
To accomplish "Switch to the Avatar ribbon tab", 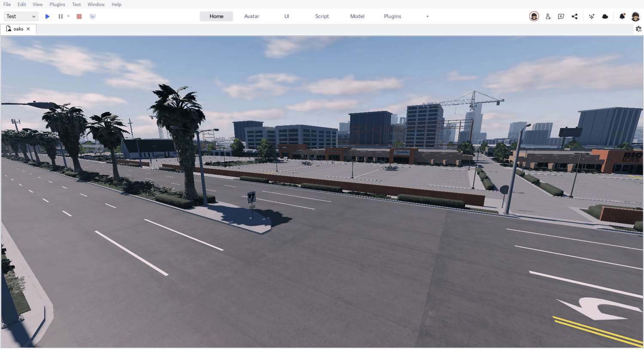I will [x=252, y=16].
